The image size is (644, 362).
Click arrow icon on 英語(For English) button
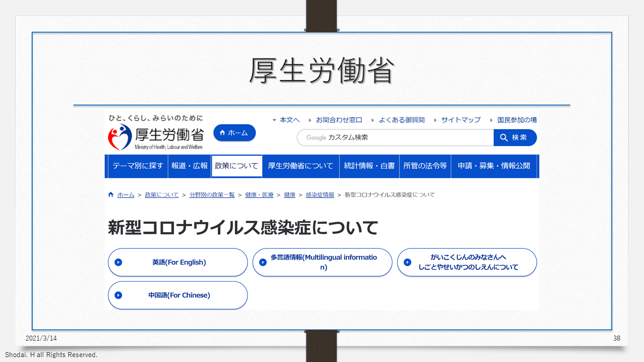(118, 262)
